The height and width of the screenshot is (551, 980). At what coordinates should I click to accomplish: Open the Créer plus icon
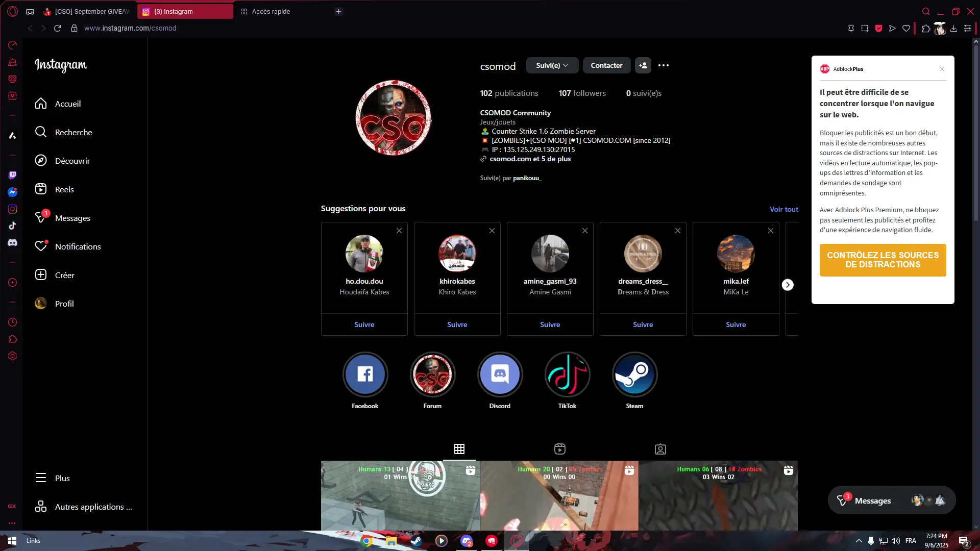(41, 275)
